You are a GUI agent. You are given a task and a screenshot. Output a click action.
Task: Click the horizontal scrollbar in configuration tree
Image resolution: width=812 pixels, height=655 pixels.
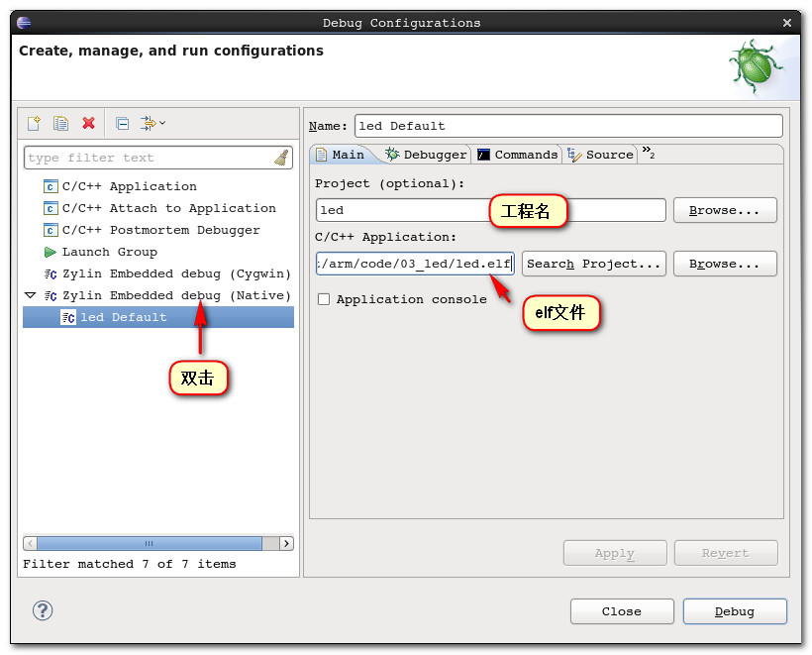[x=149, y=543]
